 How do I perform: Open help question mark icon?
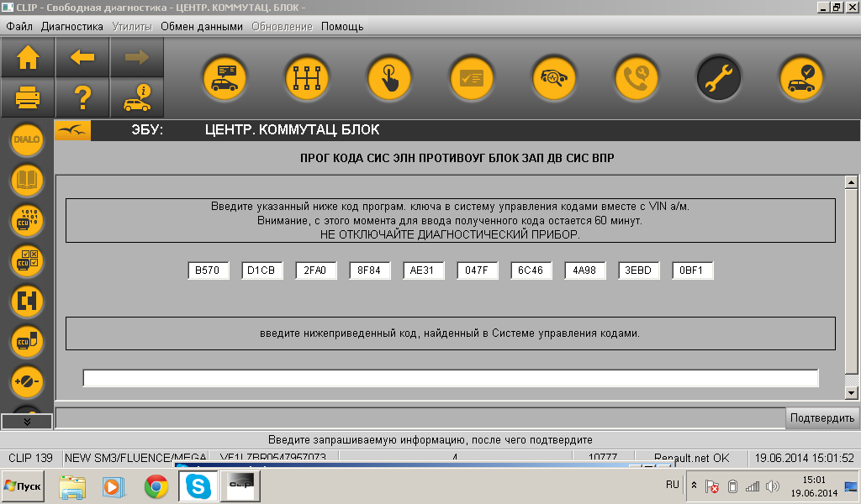click(x=82, y=97)
